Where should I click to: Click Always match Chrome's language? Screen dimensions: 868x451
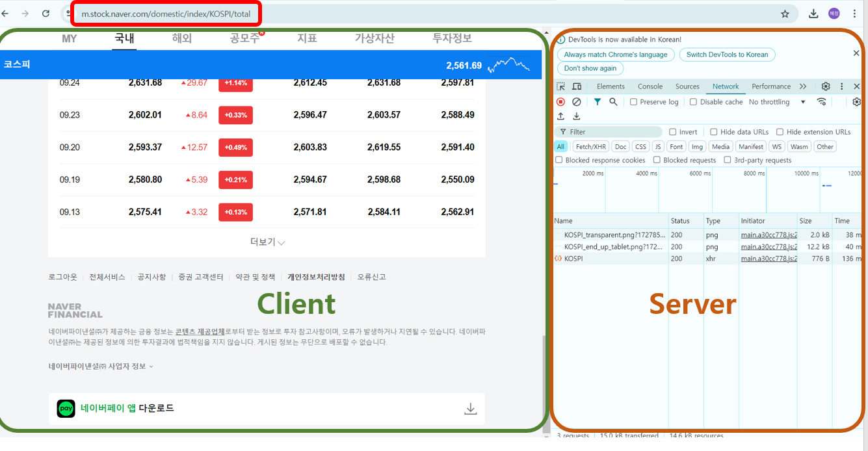tap(616, 55)
